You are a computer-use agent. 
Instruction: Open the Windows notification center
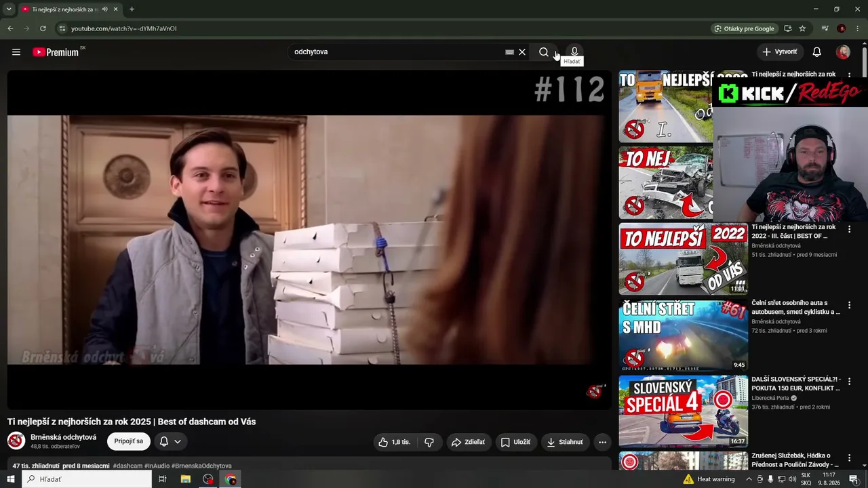[854, 479]
